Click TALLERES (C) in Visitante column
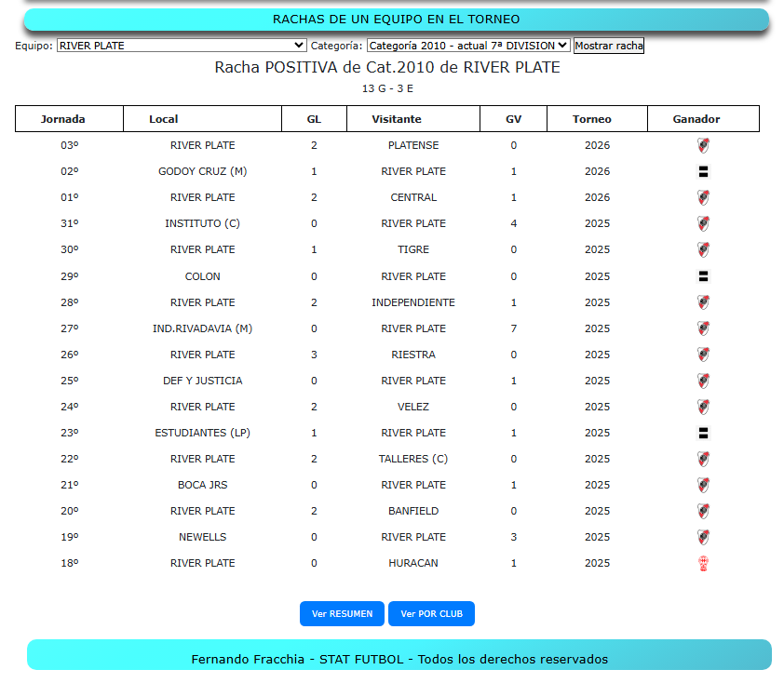The width and height of the screenshot is (784, 683). tap(413, 459)
